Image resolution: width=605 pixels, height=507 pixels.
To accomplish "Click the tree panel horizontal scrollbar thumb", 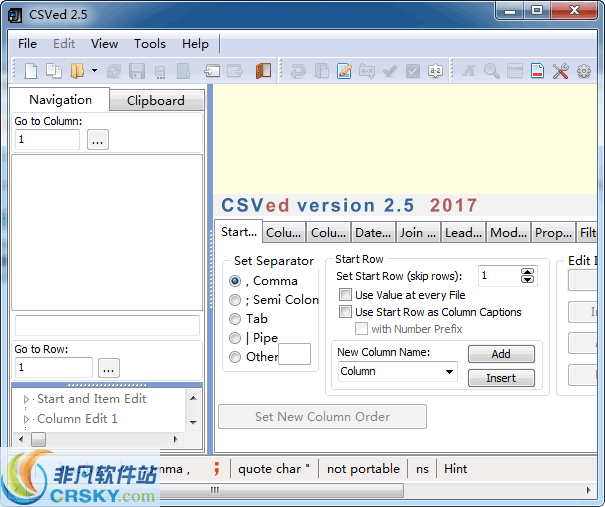I will [38, 439].
